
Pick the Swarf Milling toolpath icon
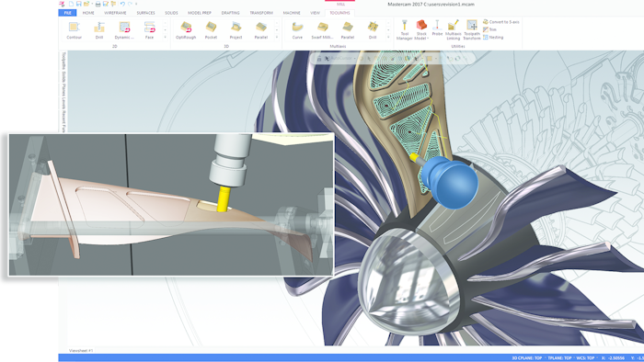coord(322,30)
